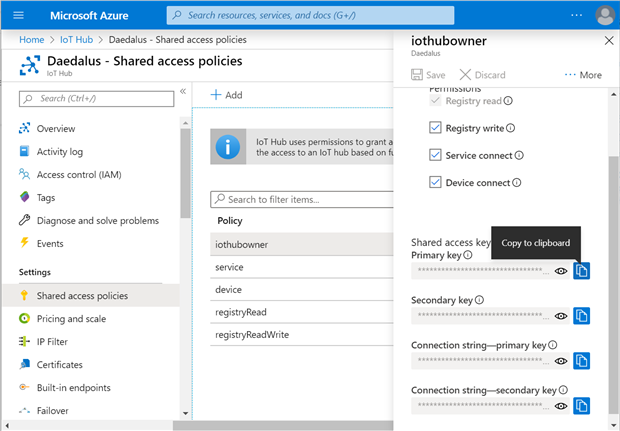Image resolution: width=620 pixels, height=431 pixels.
Task: Click the Tags icon in sidebar
Action: [x=24, y=197]
